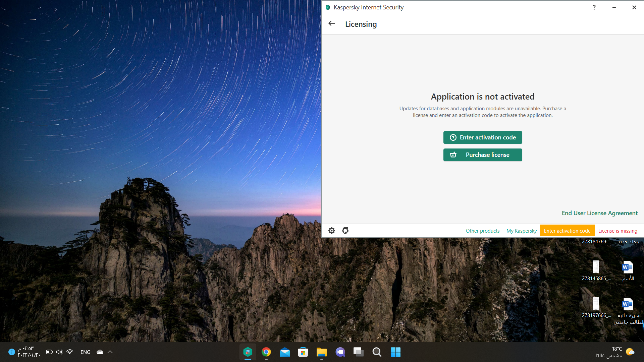The image size is (644, 362).
Task: Select desktop file 278145865_
Action: 596,270
